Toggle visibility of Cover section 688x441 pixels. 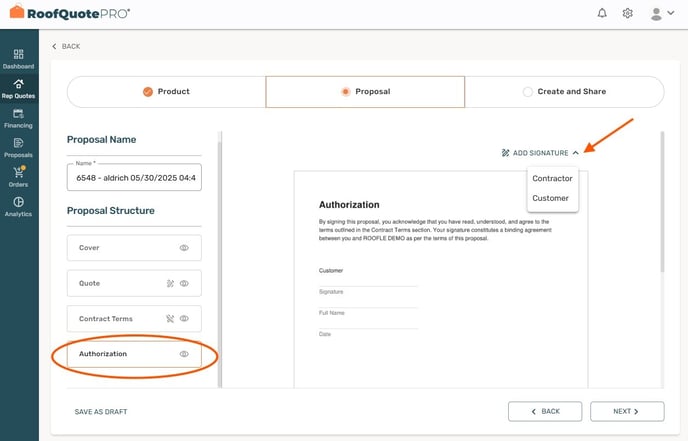click(x=184, y=247)
